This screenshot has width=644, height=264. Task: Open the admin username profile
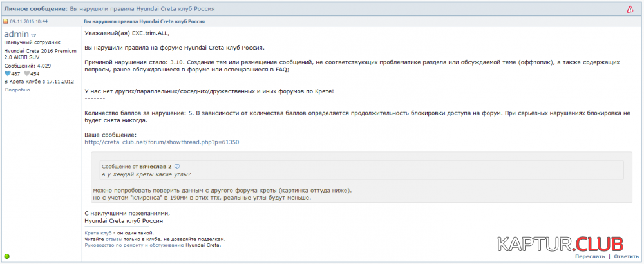click(x=16, y=34)
